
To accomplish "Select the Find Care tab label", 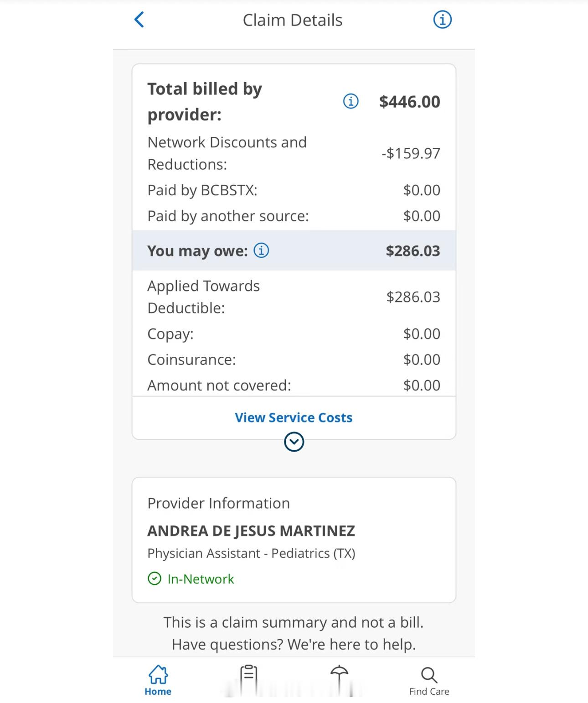I will coord(429,692).
